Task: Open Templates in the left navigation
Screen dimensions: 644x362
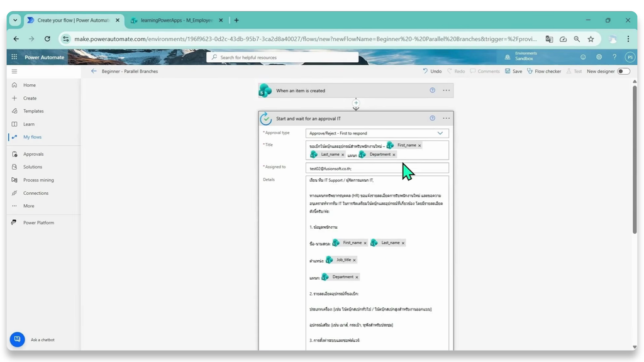Action: pos(33,111)
